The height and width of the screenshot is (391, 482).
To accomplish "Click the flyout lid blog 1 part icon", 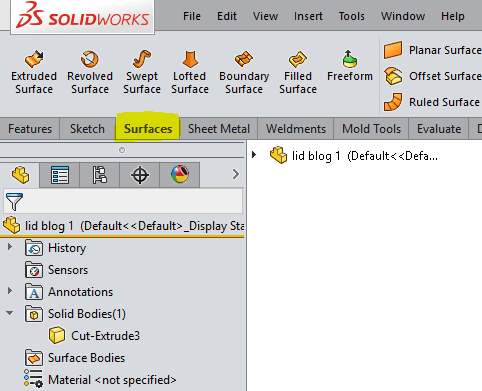I will tap(278, 155).
